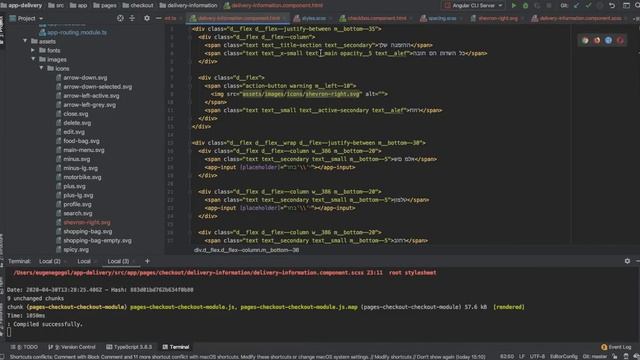The width and height of the screenshot is (640, 360).
Task: Open terminal panel settings gear
Action: [x=627, y=261]
